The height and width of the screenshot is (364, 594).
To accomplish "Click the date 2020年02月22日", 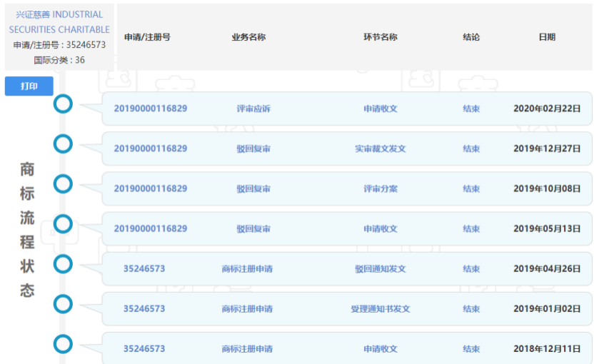I will click(x=547, y=108).
